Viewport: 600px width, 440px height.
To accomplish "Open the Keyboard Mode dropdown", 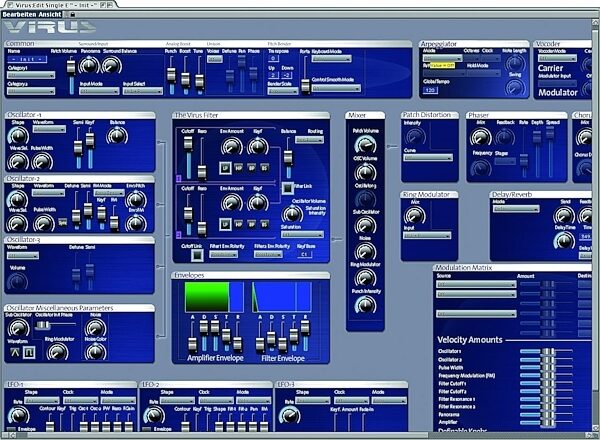I will click(331, 59).
